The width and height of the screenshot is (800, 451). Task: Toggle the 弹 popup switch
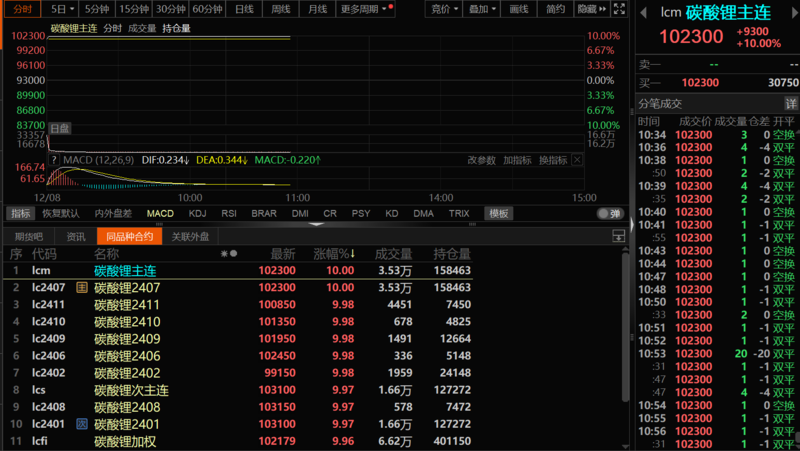(x=609, y=214)
